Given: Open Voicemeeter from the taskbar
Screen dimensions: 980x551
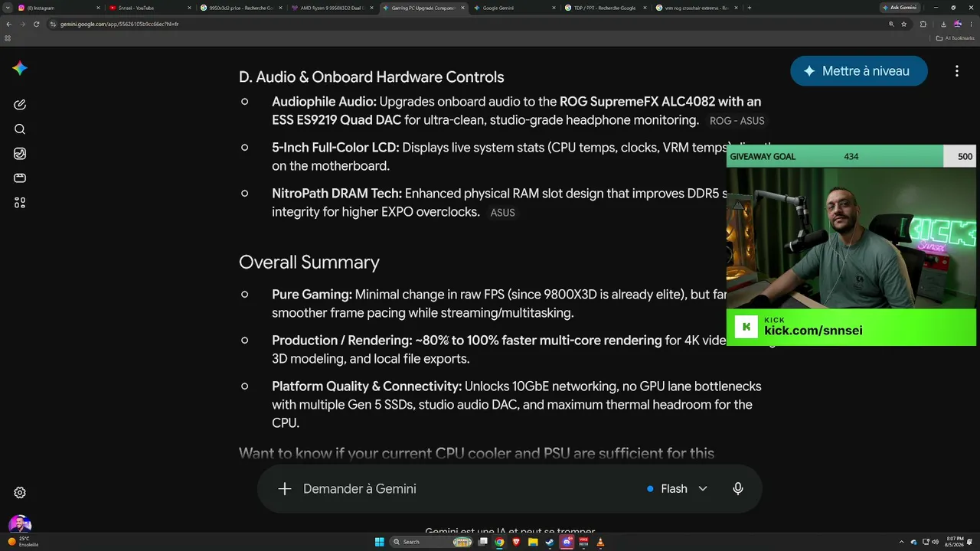Looking at the screenshot, I should [x=583, y=542].
